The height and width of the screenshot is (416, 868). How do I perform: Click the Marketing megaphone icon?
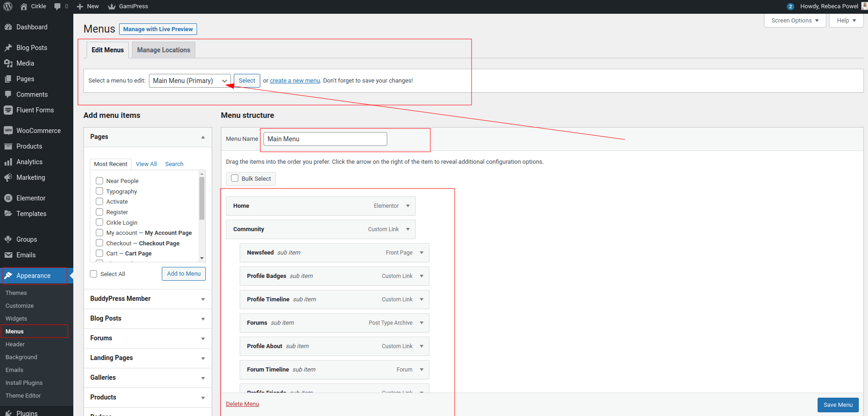point(8,177)
